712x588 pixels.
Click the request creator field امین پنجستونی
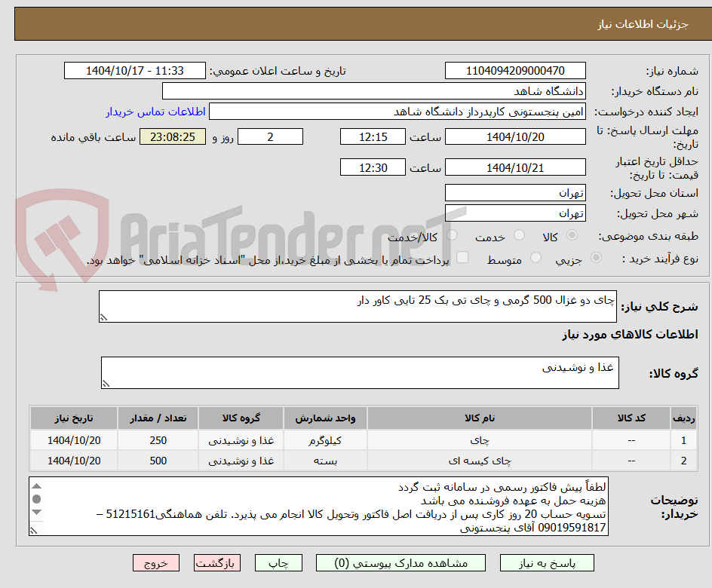click(397, 112)
